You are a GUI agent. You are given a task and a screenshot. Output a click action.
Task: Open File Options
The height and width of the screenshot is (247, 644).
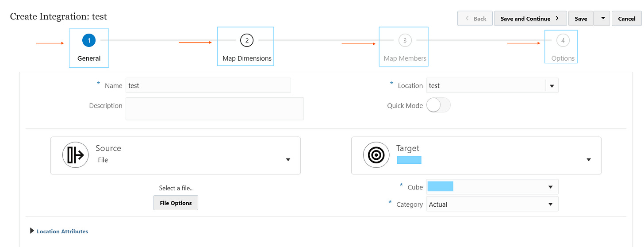point(176,203)
